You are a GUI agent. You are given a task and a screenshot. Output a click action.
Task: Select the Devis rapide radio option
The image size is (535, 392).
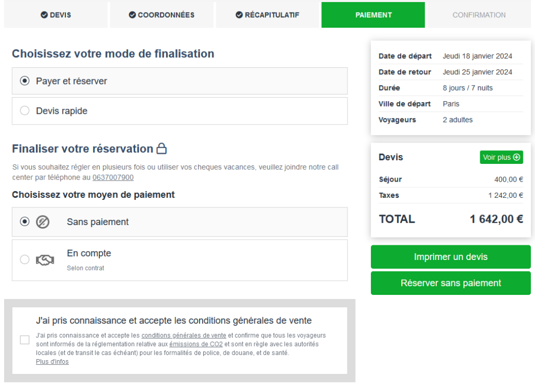(25, 111)
